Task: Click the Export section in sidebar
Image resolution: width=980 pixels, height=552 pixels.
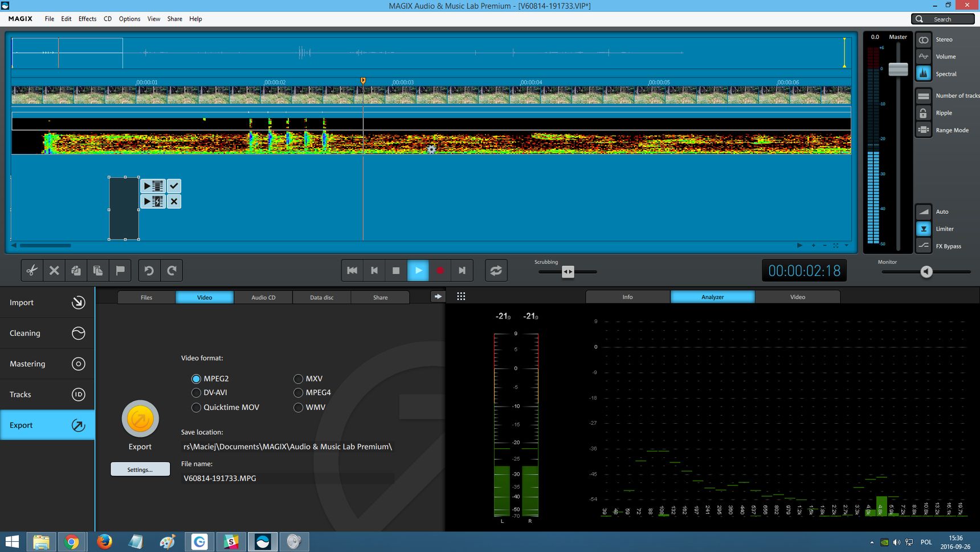Action: click(47, 425)
